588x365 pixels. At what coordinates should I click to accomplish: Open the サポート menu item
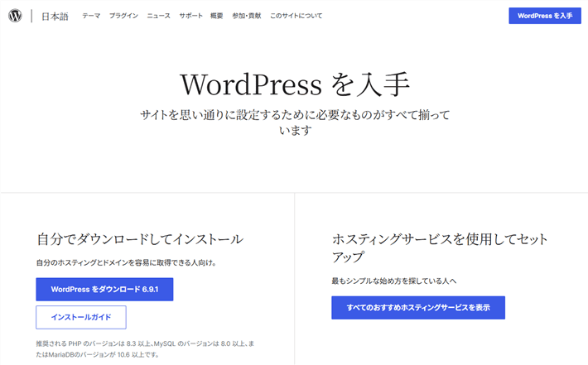coord(190,16)
